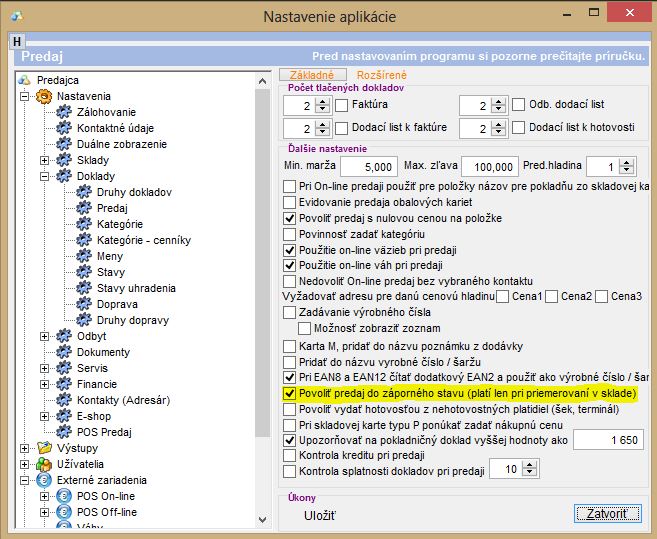Click the gear icon beside Zálohovanie
The image size is (657, 539).
tap(64, 112)
